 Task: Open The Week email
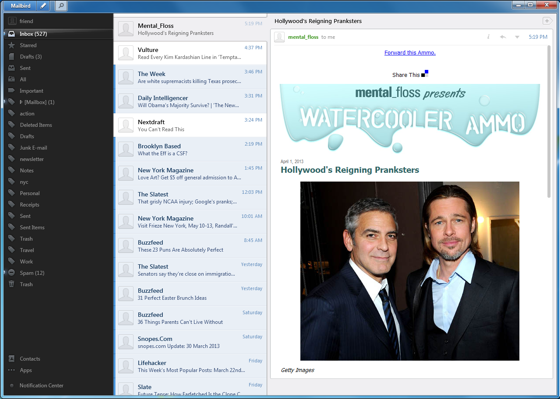click(190, 77)
